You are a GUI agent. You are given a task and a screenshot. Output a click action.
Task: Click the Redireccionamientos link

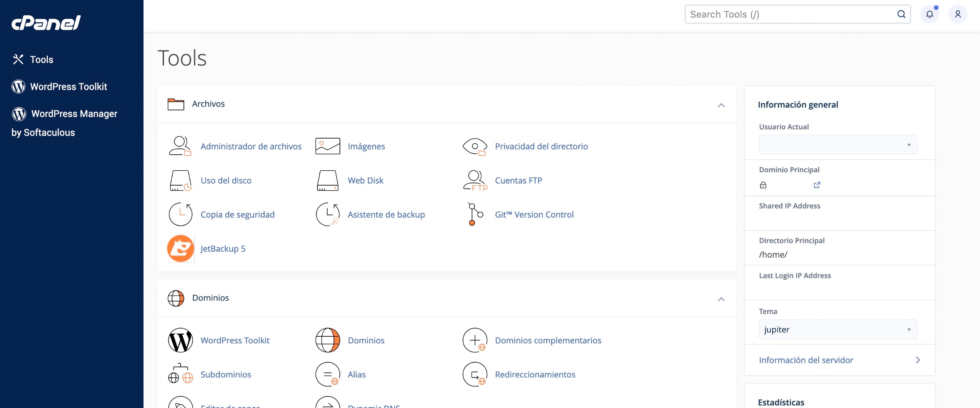[535, 374]
